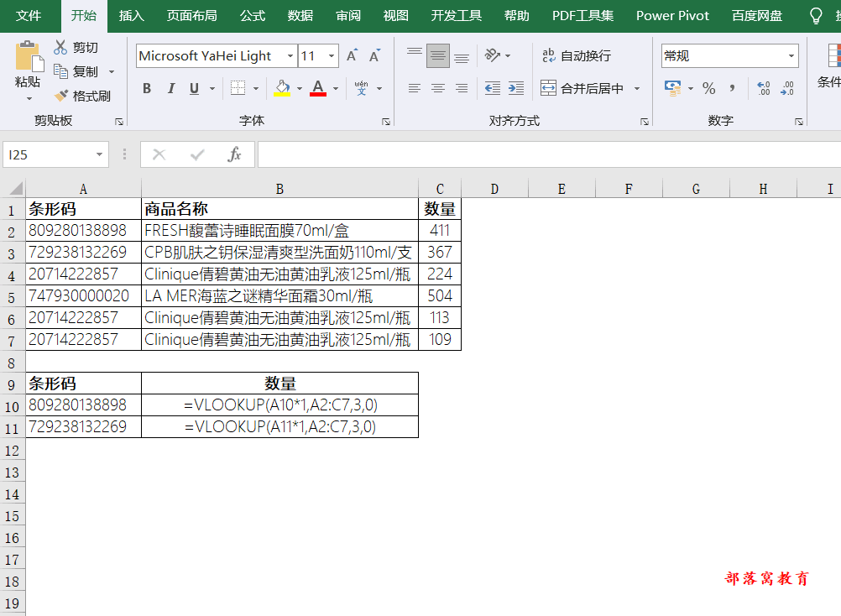Screen dimensions: 841x616
Task: Select cell with barcode 747930000020
Action: pyautogui.click(x=83, y=296)
